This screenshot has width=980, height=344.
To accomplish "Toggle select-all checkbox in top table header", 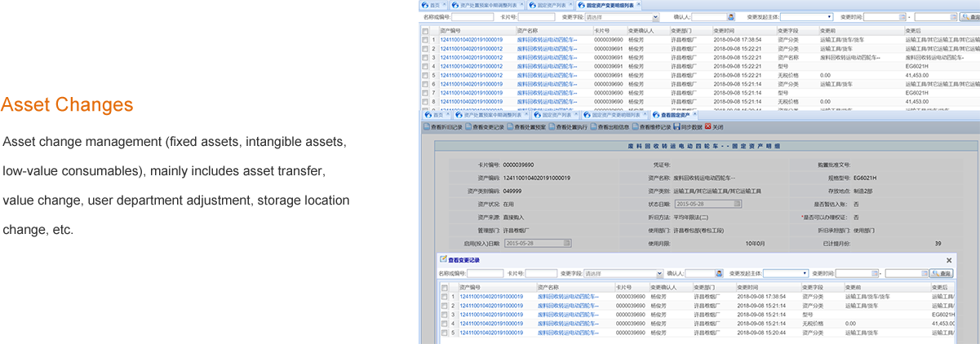I will 425,29.
